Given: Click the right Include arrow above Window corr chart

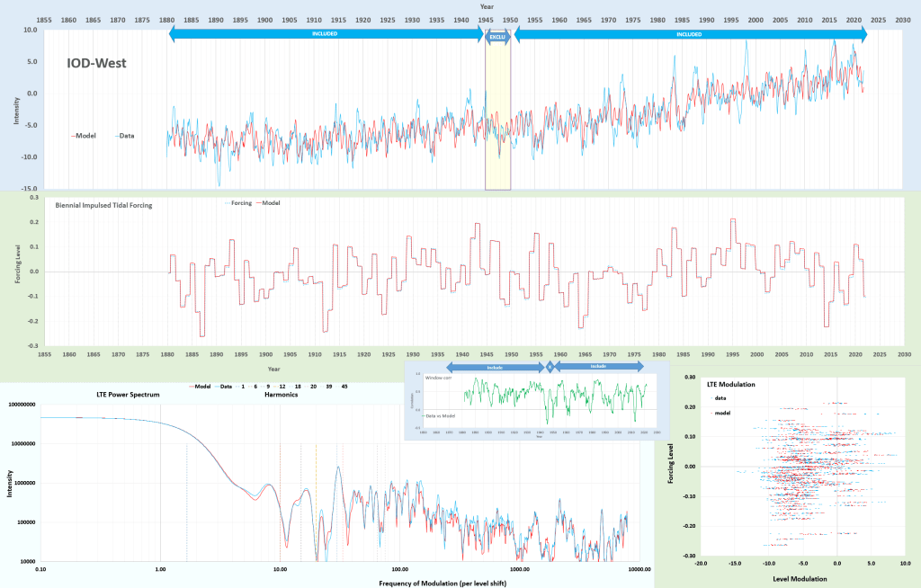Looking at the screenshot, I should 598,367.
